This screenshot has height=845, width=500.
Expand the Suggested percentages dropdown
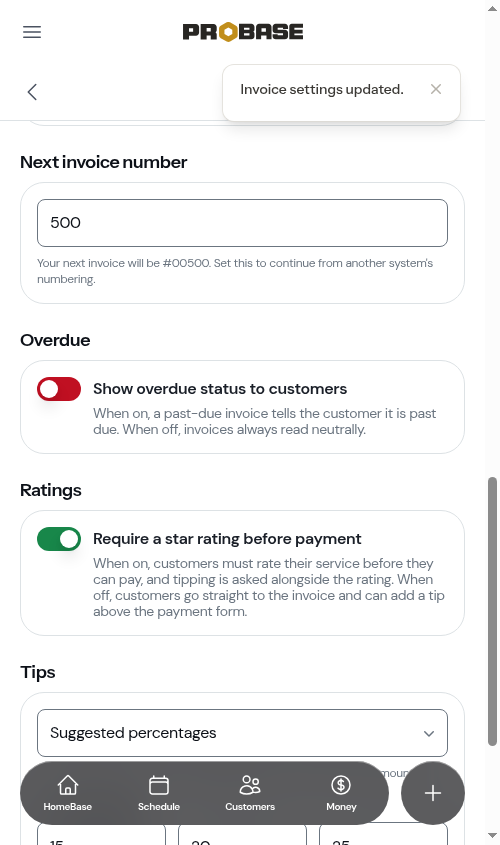tap(242, 733)
